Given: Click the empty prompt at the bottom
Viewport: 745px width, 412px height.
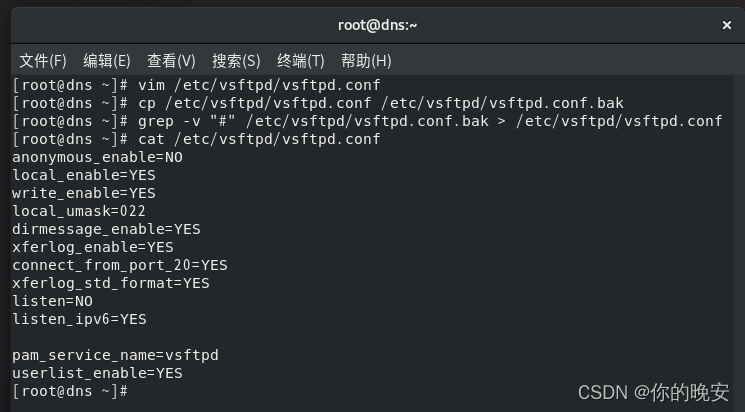Looking at the screenshot, I should coord(70,391).
